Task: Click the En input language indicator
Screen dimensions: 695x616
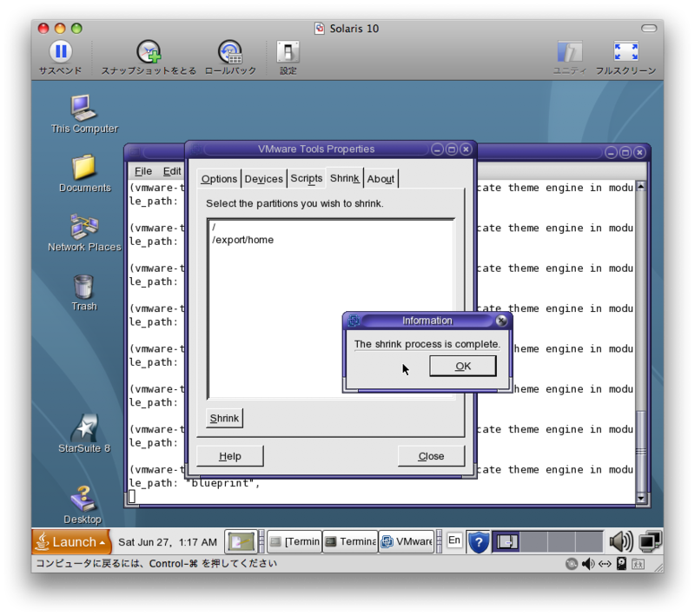Action: tap(453, 540)
